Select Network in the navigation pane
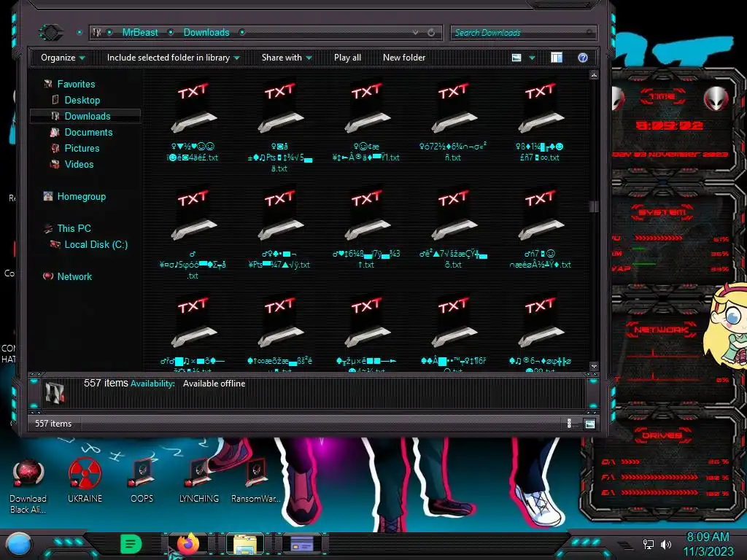 [x=75, y=276]
